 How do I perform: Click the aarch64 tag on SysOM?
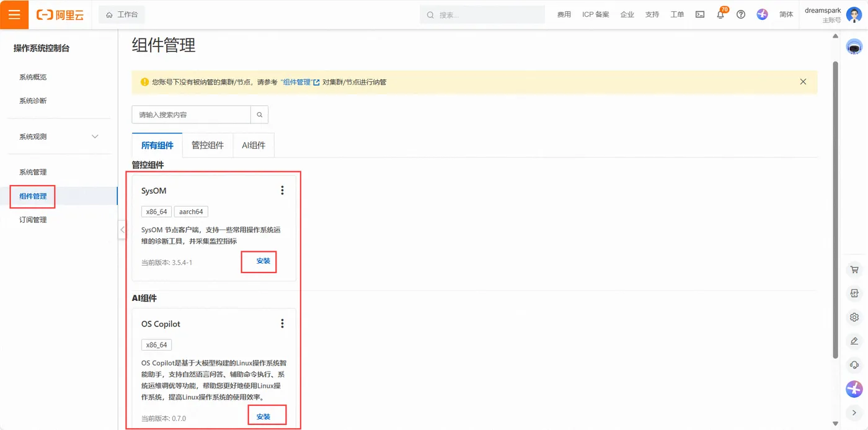[x=191, y=212]
